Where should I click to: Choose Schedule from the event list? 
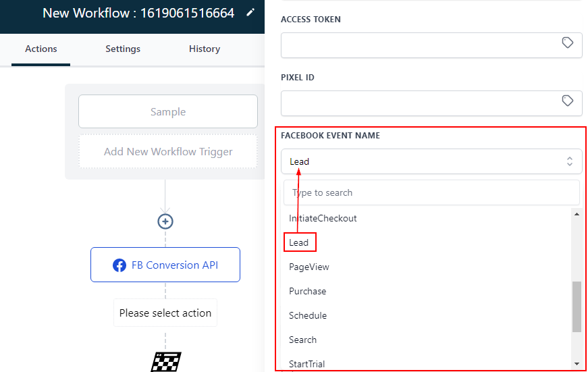tap(308, 315)
